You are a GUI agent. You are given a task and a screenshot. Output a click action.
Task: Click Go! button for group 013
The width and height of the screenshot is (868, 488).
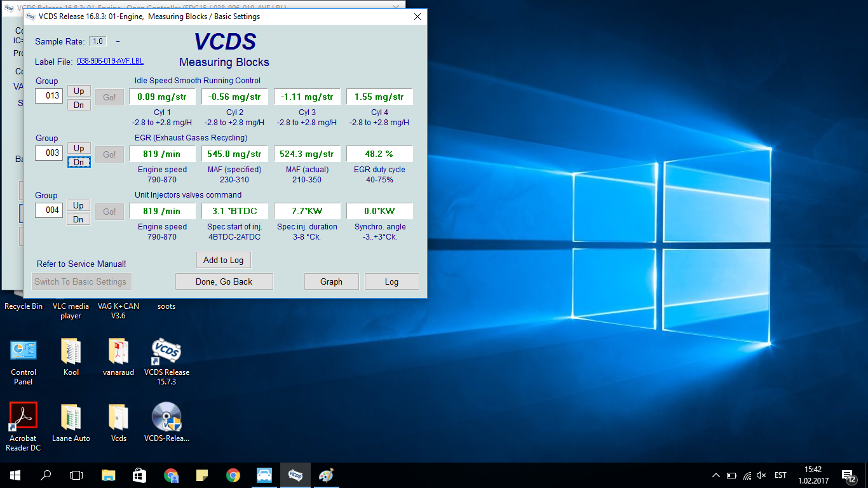pyautogui.click(x=109, y=97)
